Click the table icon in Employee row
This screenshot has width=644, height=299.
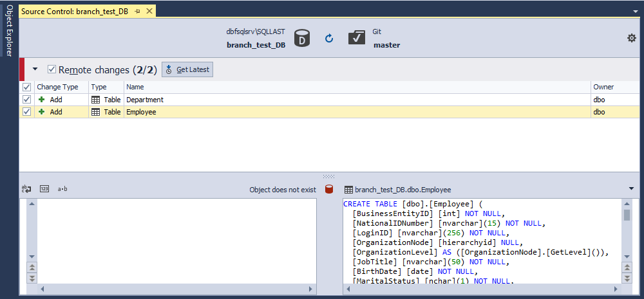95,111
